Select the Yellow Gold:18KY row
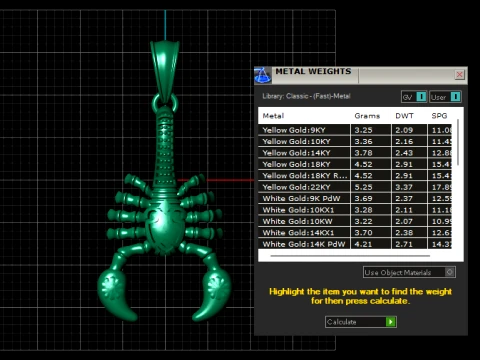Viewport: 480px width, 360px height. pos(355,164)
